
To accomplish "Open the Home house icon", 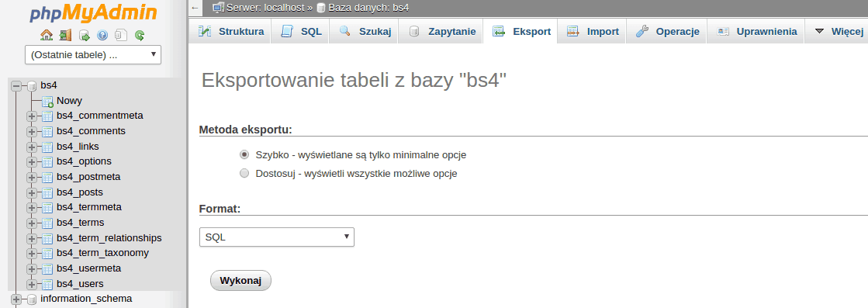I will pos(47,36).
